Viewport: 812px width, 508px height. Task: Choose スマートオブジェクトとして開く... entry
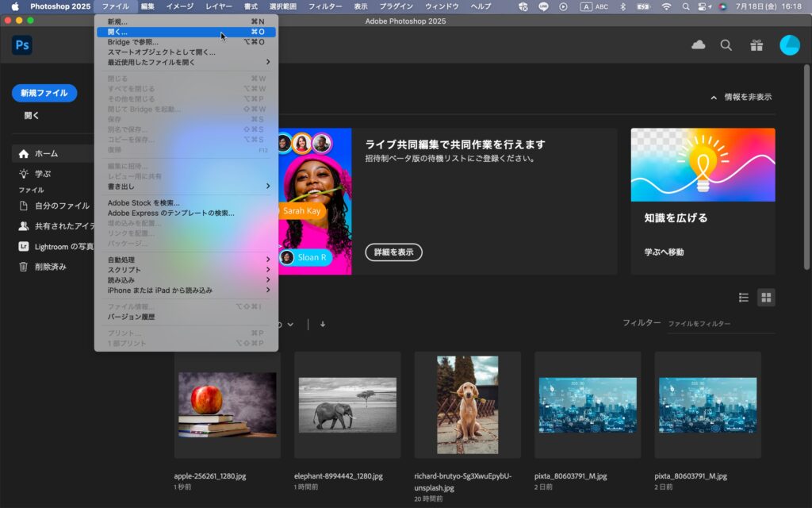coord(186,52)
